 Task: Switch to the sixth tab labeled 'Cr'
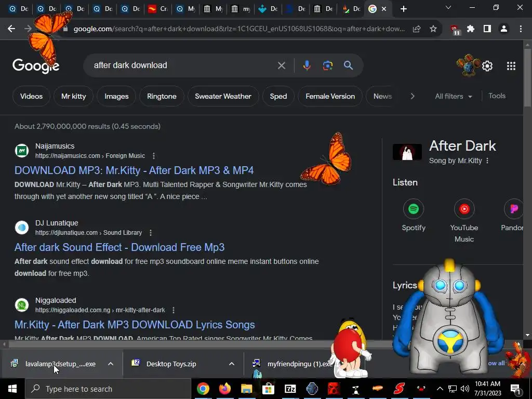(x=158, y=9)
